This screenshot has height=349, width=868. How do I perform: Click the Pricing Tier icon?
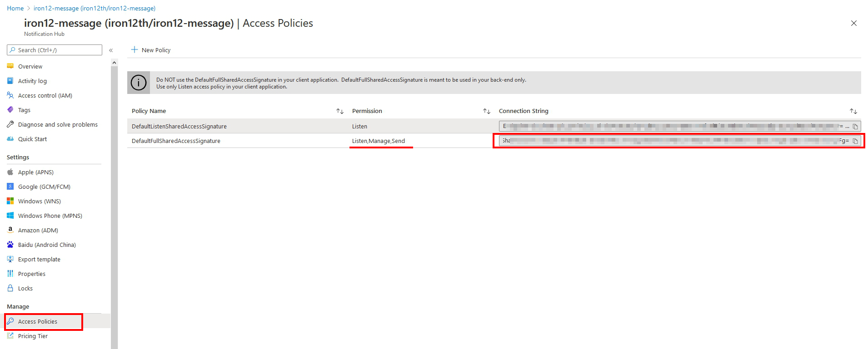point(10,336)
